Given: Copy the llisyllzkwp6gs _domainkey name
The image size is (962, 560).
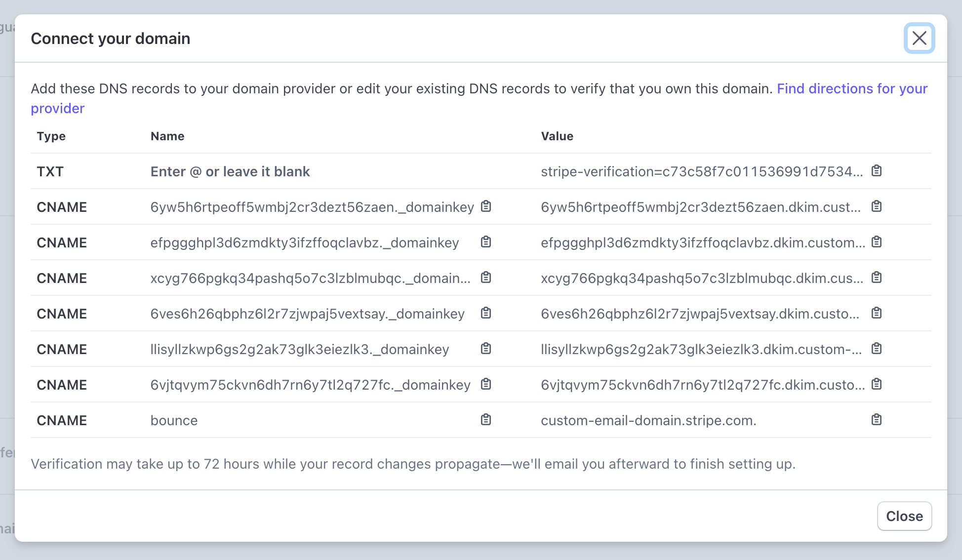Looking at the screenshot, I should point(486,349).
